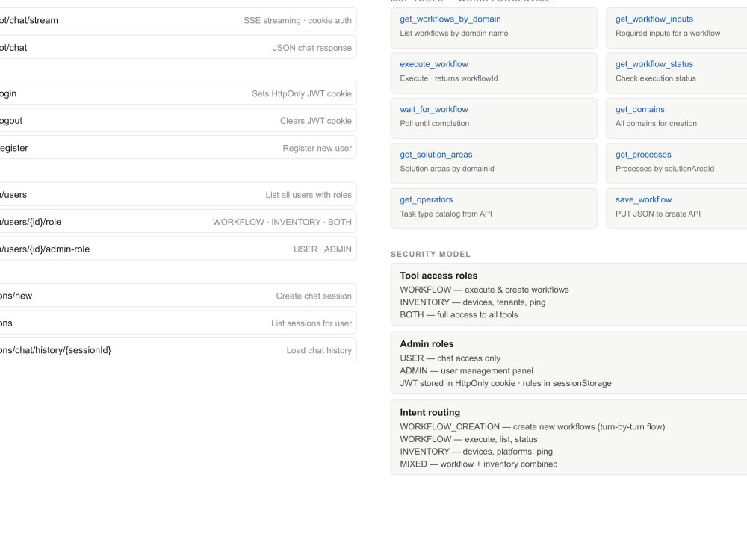Open the get_solution_areas tool link
Viewport: 747px width, 560px height.
click(x=436, y=155)
